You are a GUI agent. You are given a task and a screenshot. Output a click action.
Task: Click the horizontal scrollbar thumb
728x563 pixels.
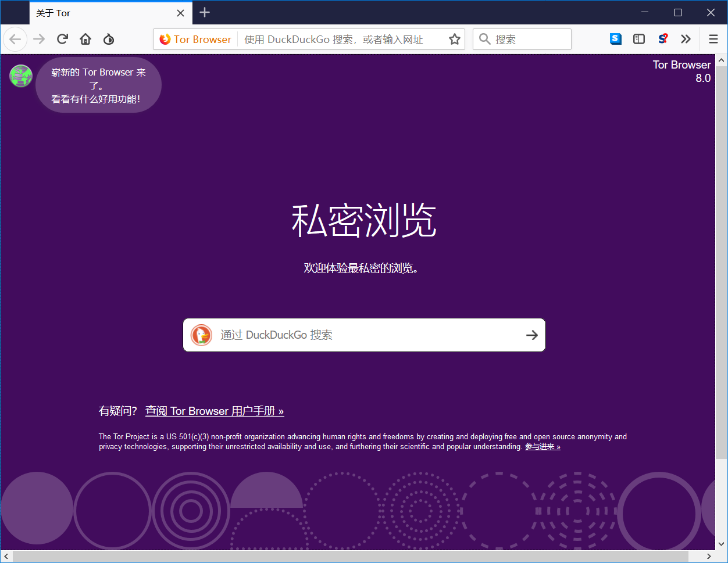351,557
